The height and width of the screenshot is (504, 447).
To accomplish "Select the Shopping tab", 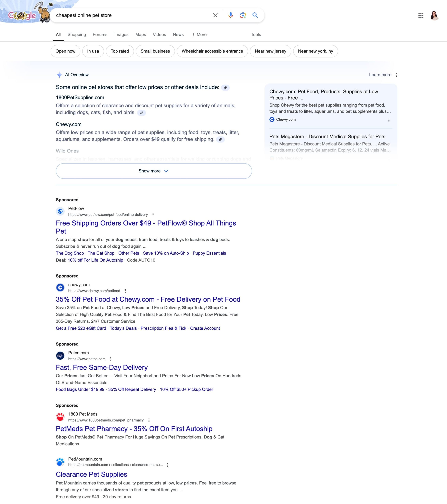I will (76, 34).
